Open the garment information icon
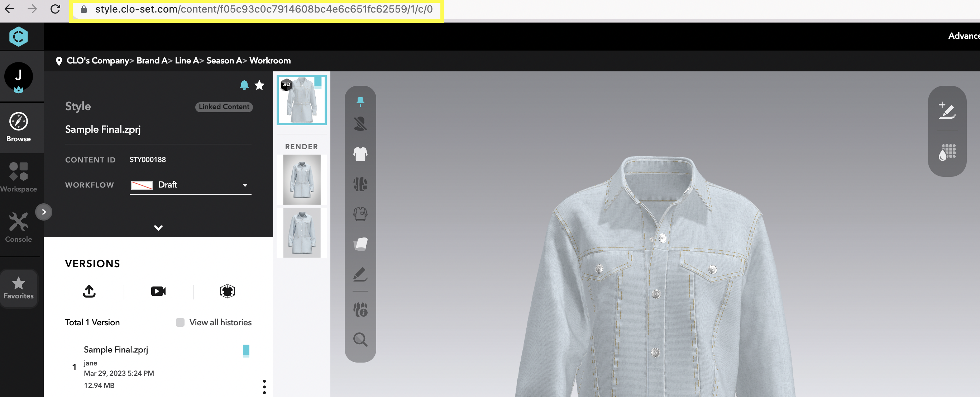Screen dimensions: 980x397 (x=360, y=311)
